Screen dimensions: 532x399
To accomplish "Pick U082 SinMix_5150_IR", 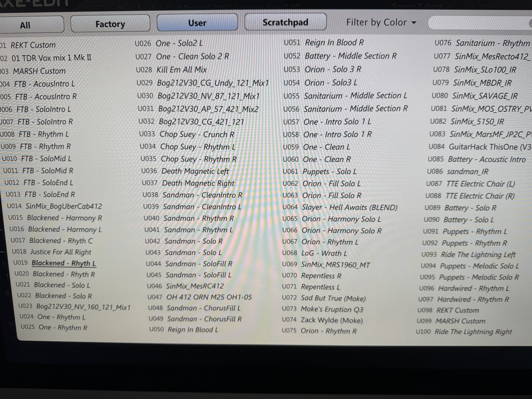I will [x=467, y=122].
